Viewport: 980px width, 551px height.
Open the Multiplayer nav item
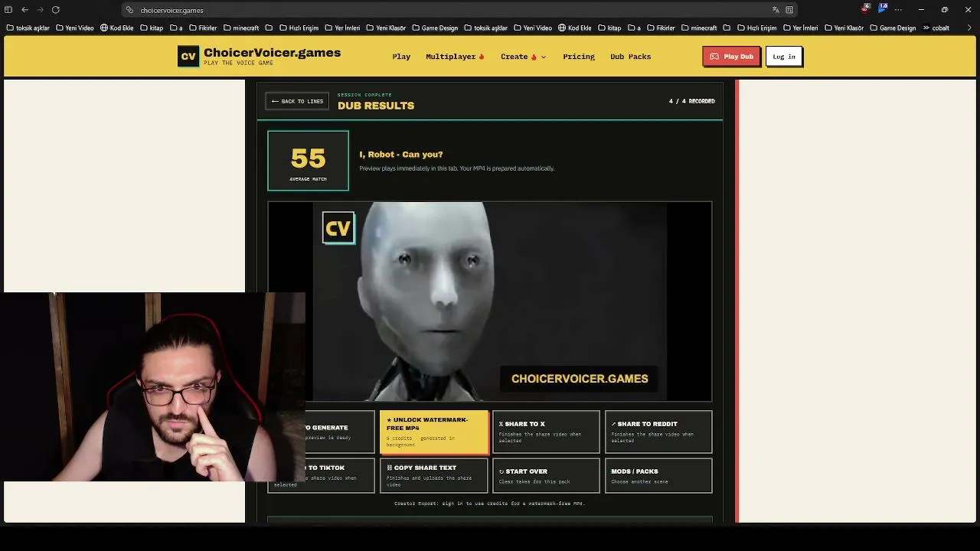(455, 57)
